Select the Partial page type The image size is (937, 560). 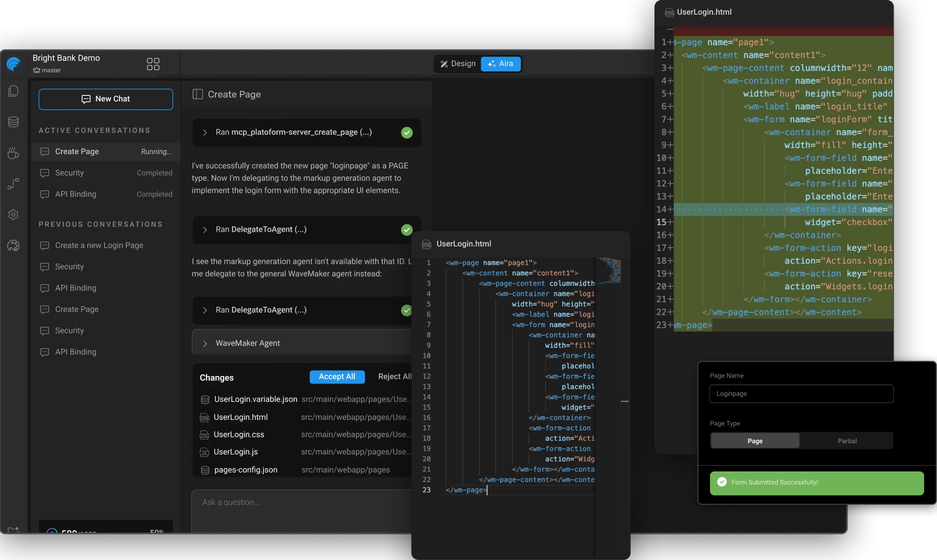point(847,441)
